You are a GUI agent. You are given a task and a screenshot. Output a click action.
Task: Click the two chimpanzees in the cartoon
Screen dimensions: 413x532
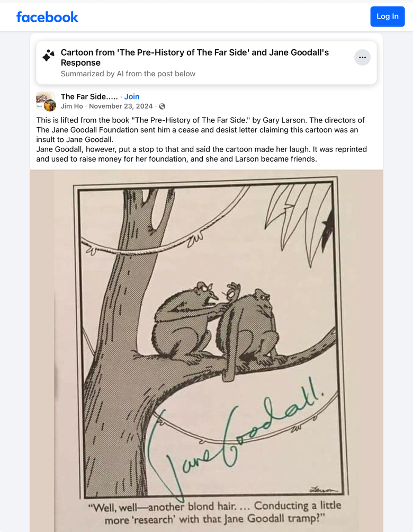pyautogui.click(x=217, y=323)
